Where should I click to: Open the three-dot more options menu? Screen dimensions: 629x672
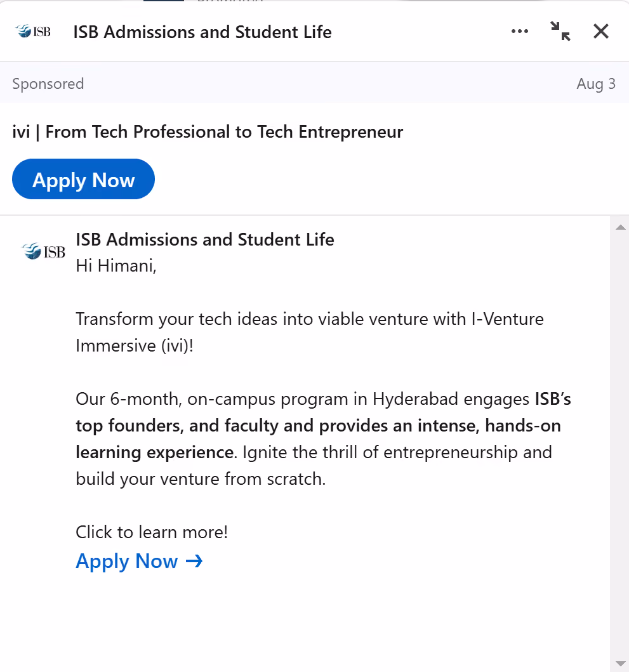click(520, 31)
